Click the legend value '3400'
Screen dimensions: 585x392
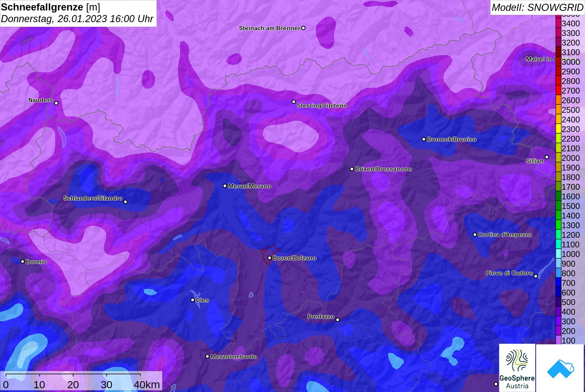tap(571, 23)
